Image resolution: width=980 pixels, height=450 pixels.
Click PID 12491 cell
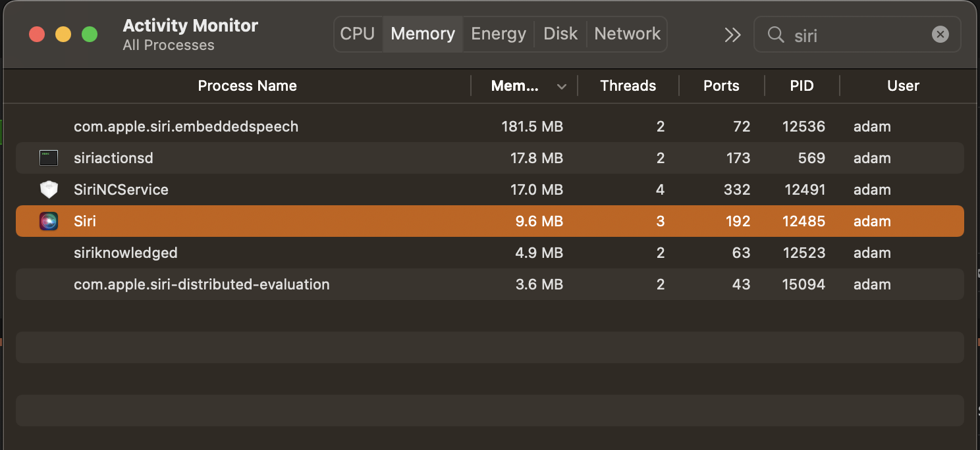pyautogui.click(x=804, y=189)
